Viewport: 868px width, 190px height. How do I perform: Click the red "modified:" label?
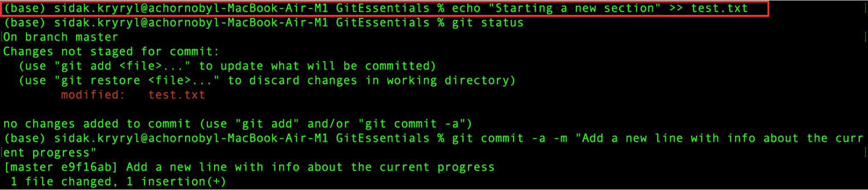(x=93, y=95)
